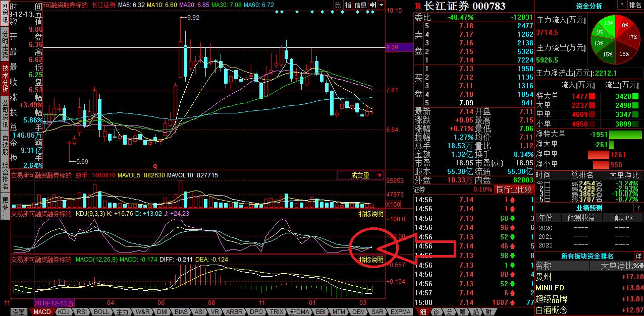
Task: Open the 详 detail button for sector ranking
Action: [x=638, y=256]
